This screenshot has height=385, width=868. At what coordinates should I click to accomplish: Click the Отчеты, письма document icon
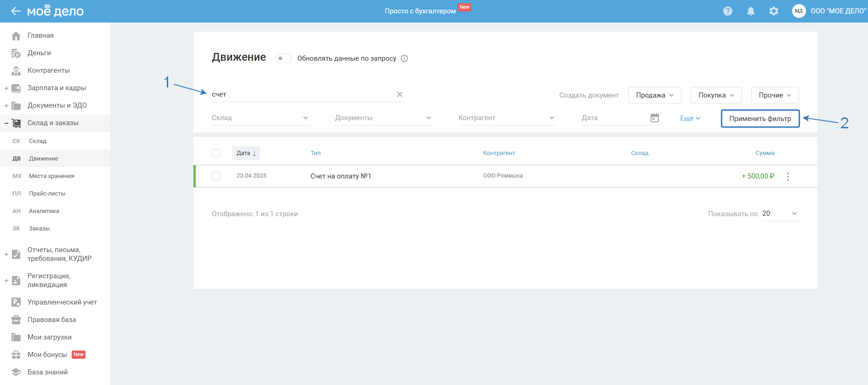pyautogui.click(x=16, y=254)
